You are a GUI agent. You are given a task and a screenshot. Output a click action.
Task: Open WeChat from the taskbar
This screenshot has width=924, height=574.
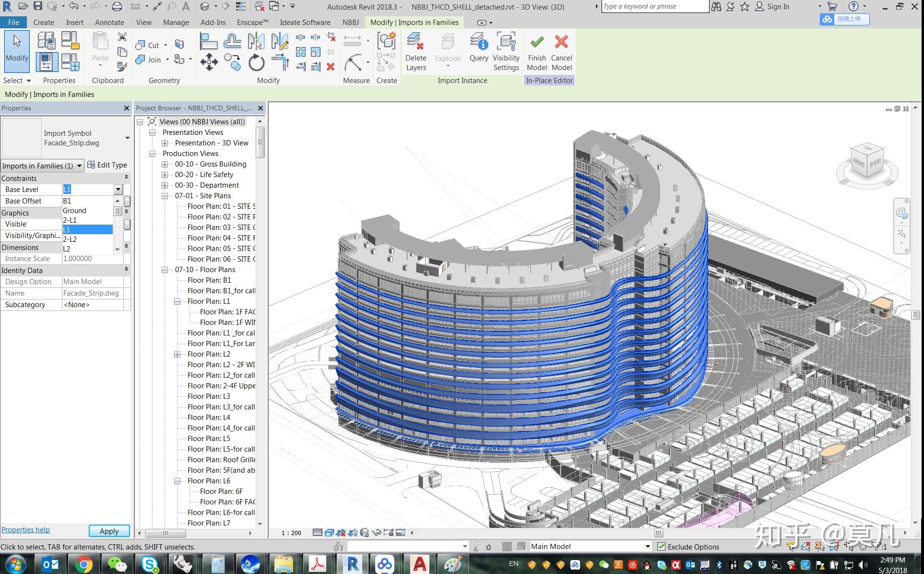point(117,564)
